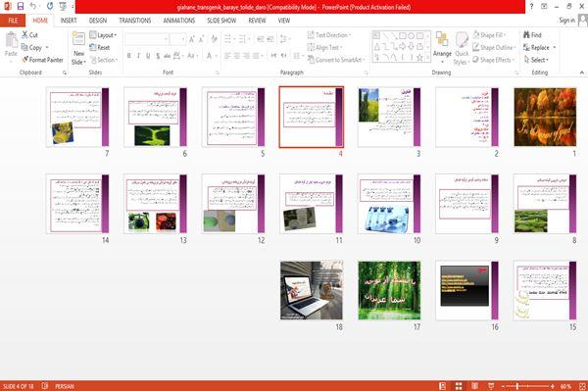Open the DESIGN ribbon tab
The width and height of the screenshot is (588, 391).
[x=97, y=21]
